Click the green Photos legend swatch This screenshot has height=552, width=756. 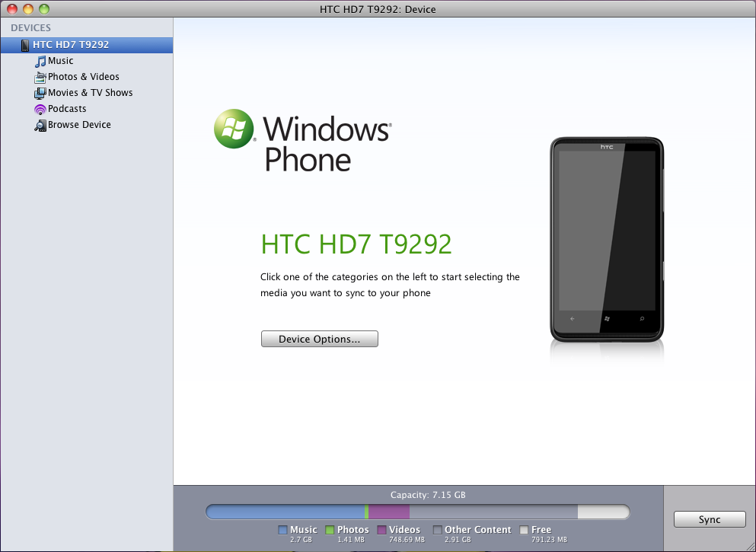coord(330,530)
